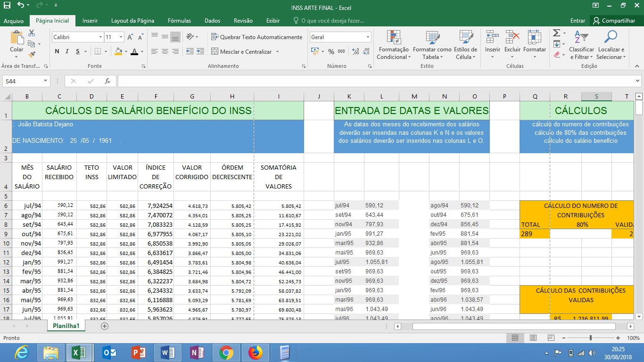Open the Arquivo menu
Screen dimensions: 644x362
click(x=14, y=21)
